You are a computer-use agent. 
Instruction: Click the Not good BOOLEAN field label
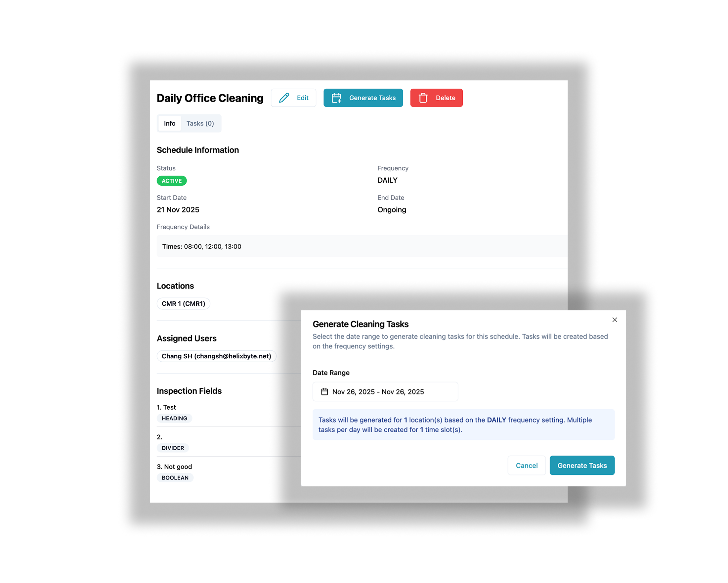tap(174, 467)
